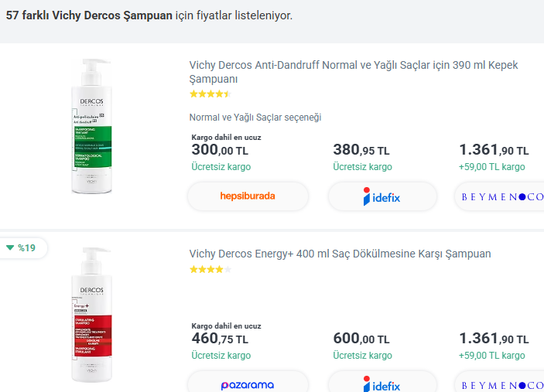Open the Beymen offer for Anti-Dandruff shampoo
Screen dimensions: 544x392
[500, 196]
